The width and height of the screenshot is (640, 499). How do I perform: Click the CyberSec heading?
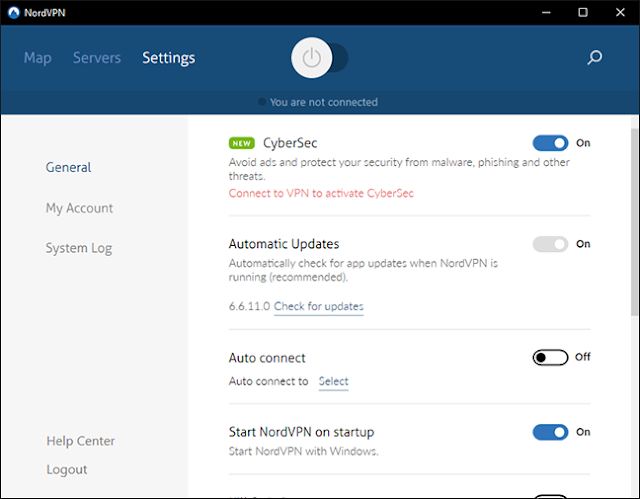pos(290,143)
